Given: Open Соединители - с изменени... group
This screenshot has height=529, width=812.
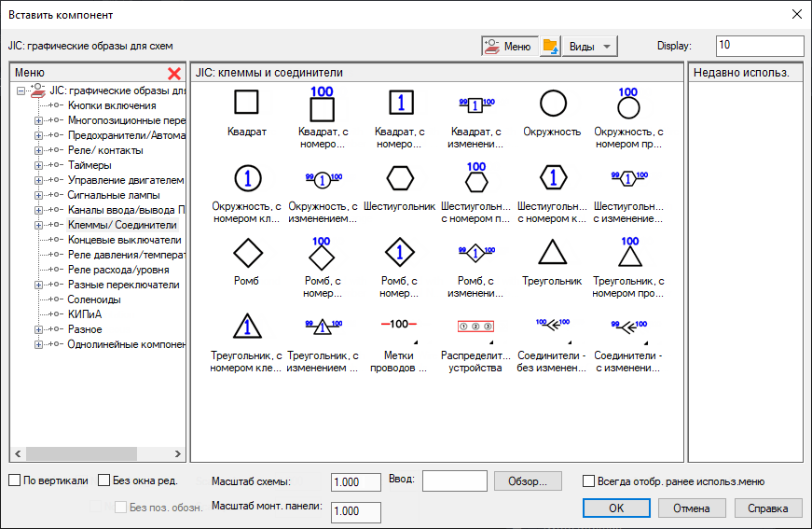Looking at the screenshot, I should pyautogui.click(x=628, y=326).
